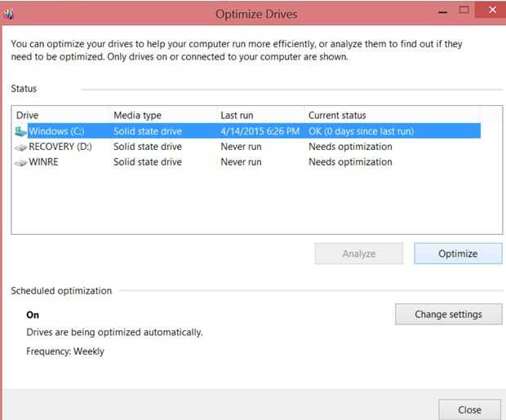Click the Windows (C:) drive icon
This screenshot has height=420, width=506.
pos(21,131)
